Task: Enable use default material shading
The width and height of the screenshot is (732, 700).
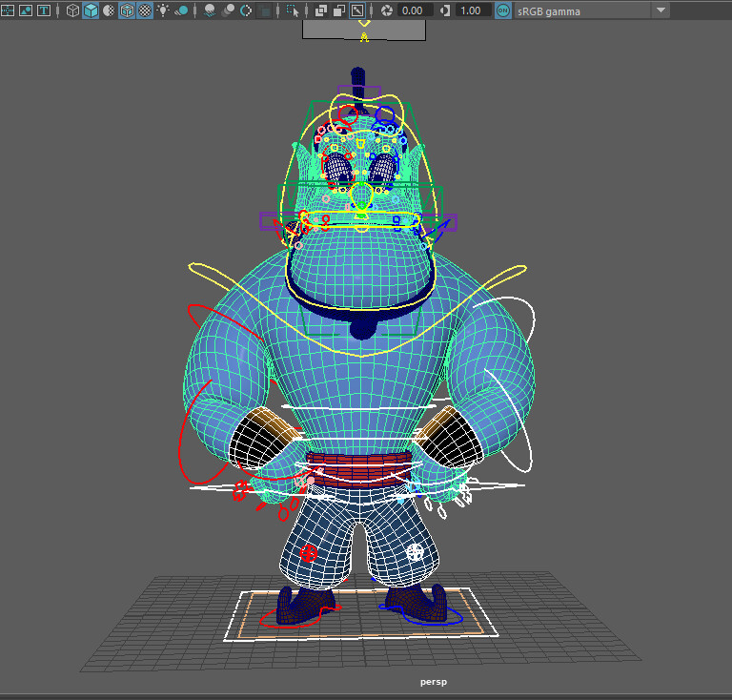Action: [109, 10]
